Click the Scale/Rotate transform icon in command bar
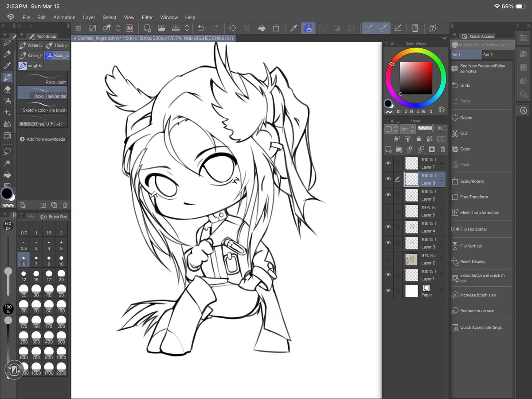 (x=276, y=28)
